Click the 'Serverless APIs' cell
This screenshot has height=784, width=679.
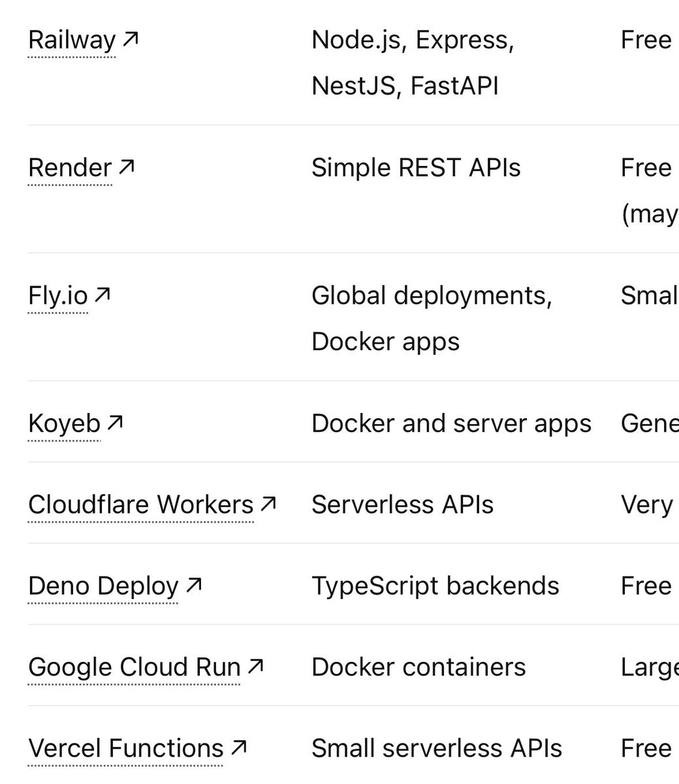click(x=402, y=504)
